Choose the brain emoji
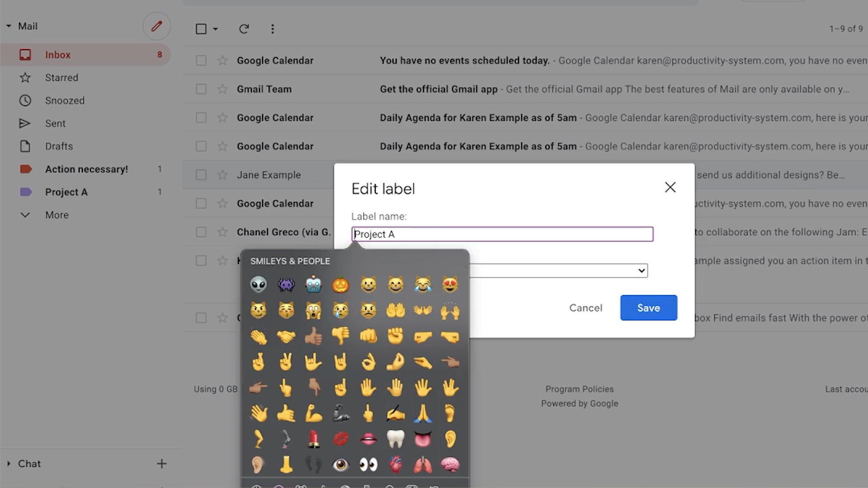Screen dimensions: 868x488 point(450,465)
